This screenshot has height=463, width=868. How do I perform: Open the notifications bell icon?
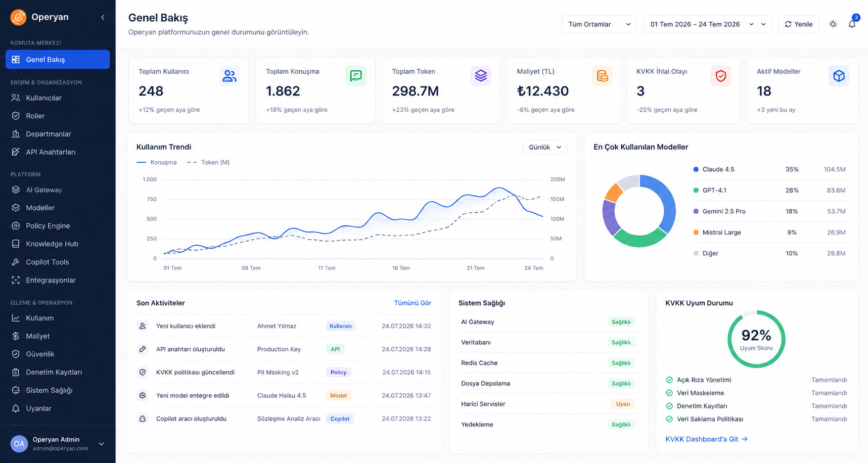click(x=852, y=24)
